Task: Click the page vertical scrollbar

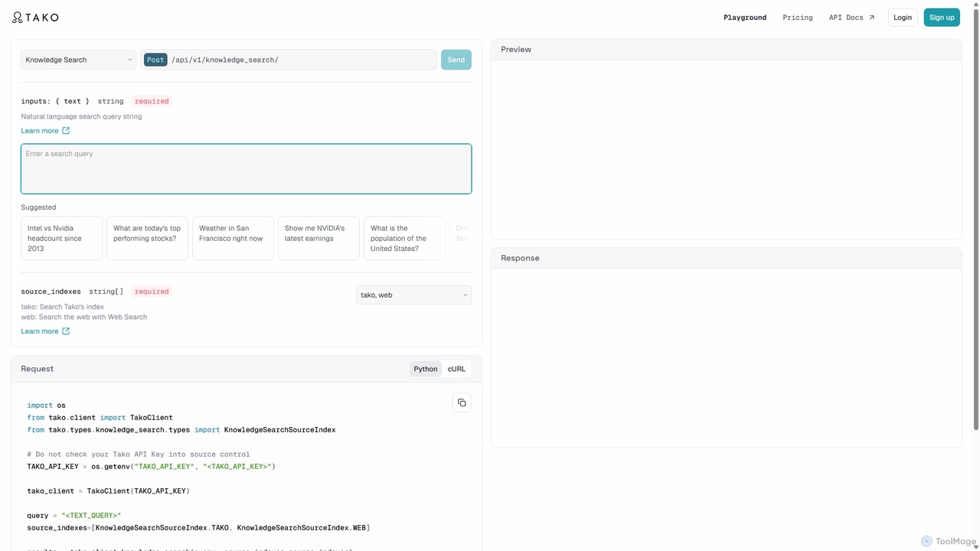Action: [975, 218]
